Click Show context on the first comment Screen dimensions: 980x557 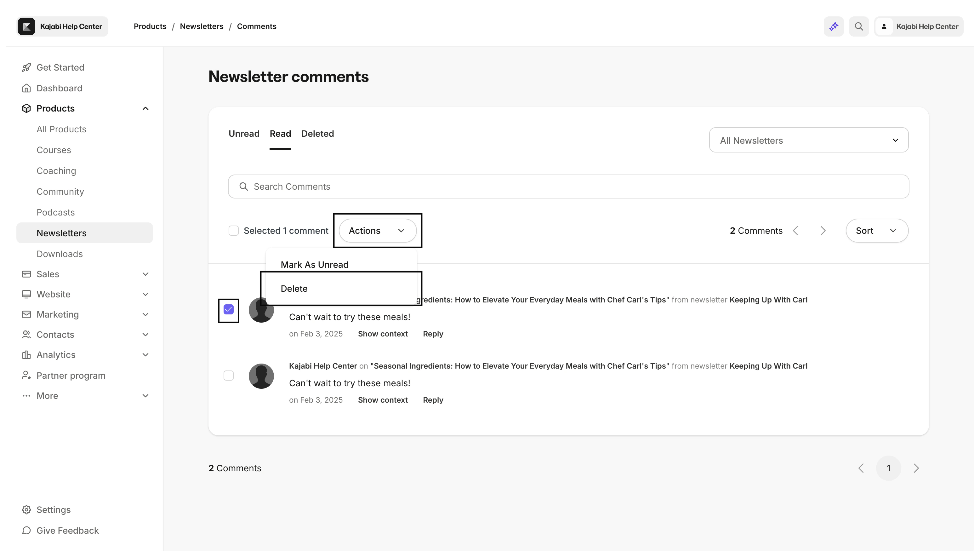(382, 334)
